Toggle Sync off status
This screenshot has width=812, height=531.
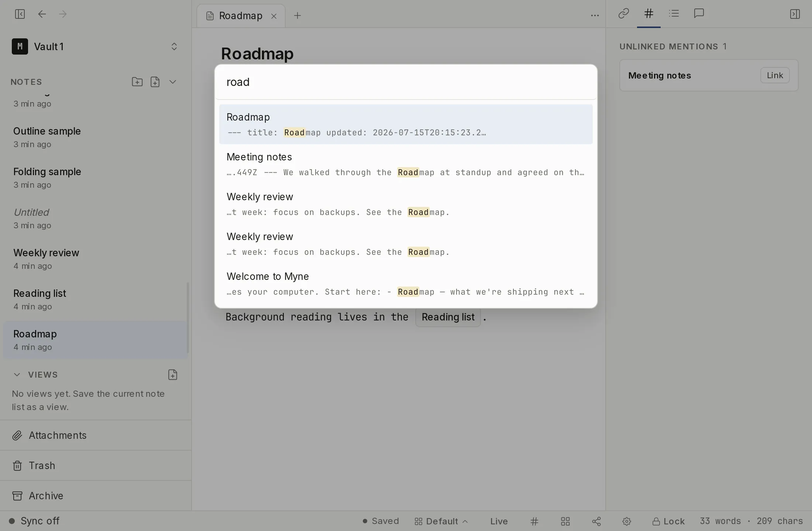(x=34, y=521)
